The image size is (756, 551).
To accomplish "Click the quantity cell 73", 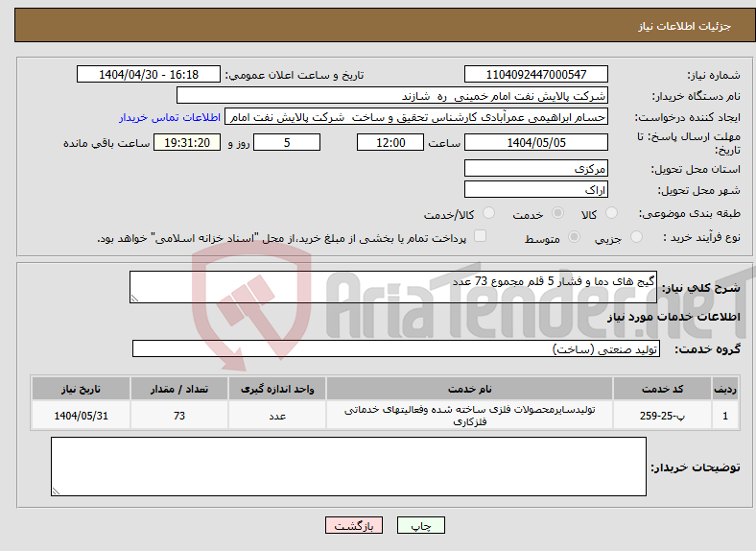I will pyautogui.click(x=178, y=416).
